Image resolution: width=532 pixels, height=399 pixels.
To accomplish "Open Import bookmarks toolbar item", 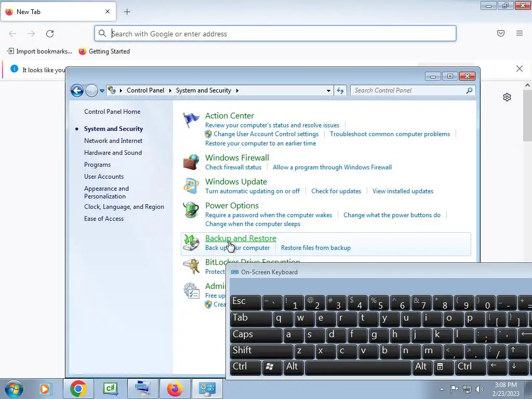I will (x=39, y=51).
